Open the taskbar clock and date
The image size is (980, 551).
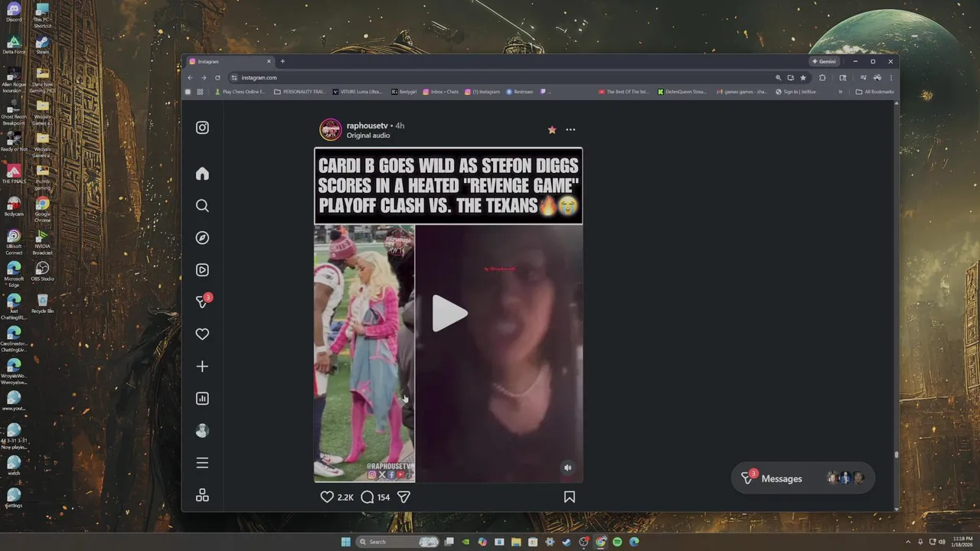(x=962, y=542)
